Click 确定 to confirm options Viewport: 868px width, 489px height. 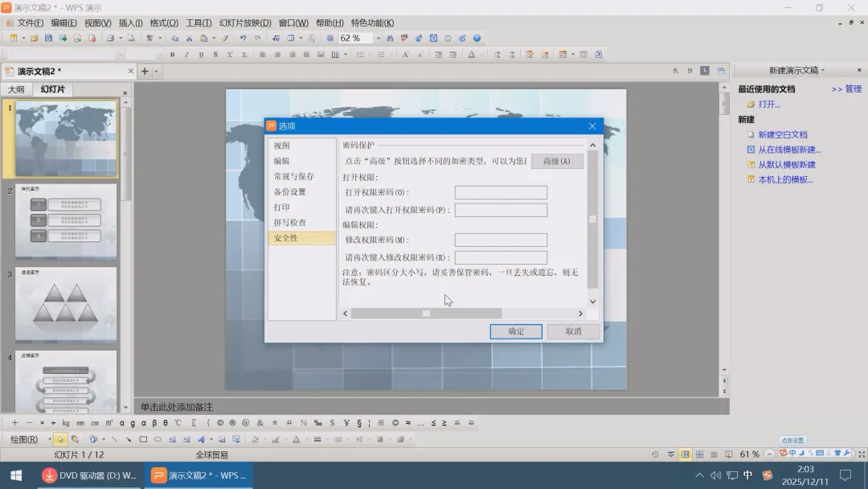pos(516,331)
